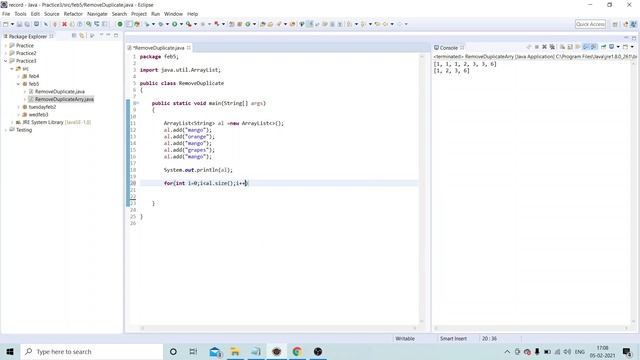Click the Run External Tools icon
This screenshot has width=640, height=360.
(x=189, y=24)
